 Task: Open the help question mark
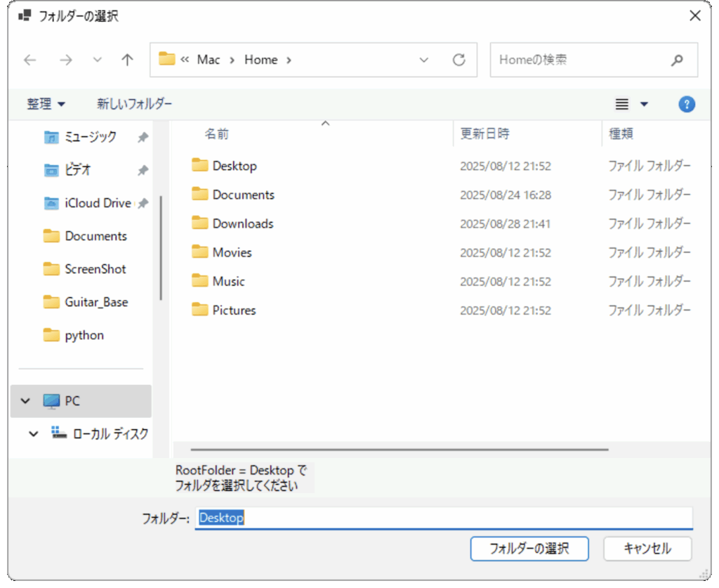[x=687, y=104]
